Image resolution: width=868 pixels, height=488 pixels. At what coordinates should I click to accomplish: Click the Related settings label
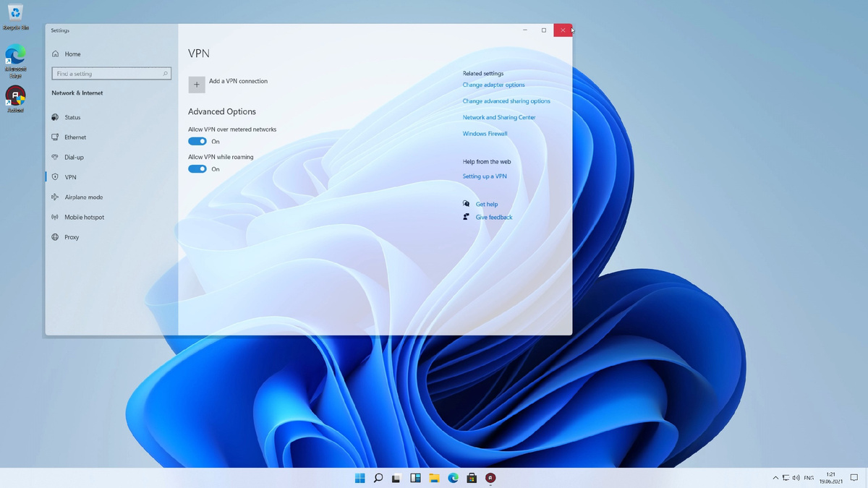(483, 74)
